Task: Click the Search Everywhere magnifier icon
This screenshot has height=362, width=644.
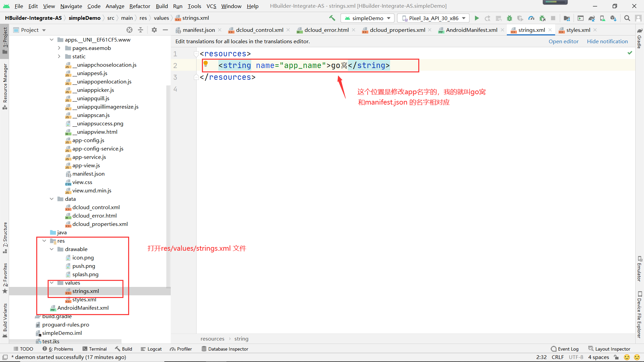Action: tap(627, 18)
